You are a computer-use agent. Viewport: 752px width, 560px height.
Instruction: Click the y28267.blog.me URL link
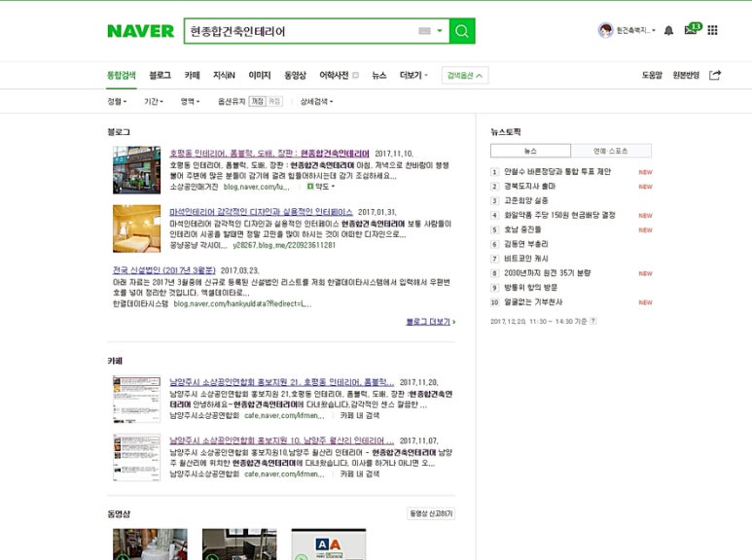284,245
